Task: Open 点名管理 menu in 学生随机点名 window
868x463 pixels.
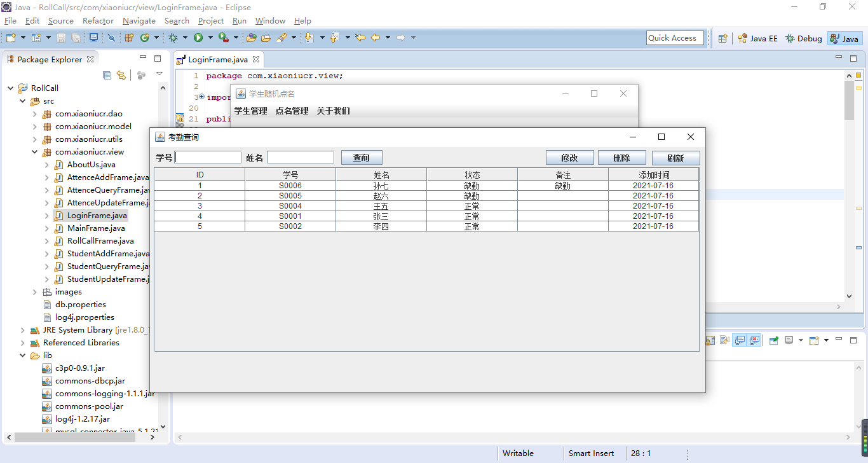Action: click(292, 111)
